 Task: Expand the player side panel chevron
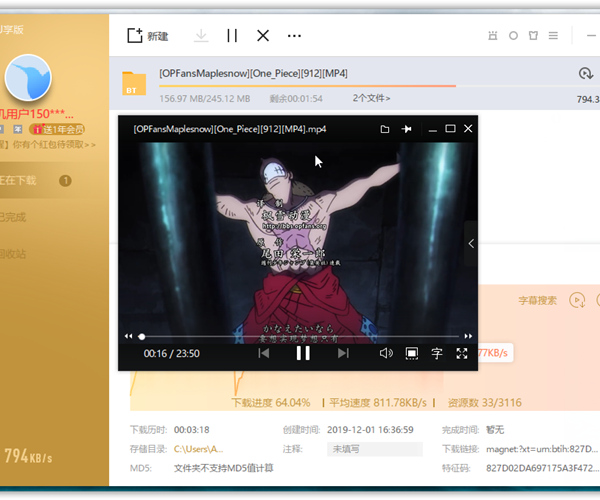[471, 244]
